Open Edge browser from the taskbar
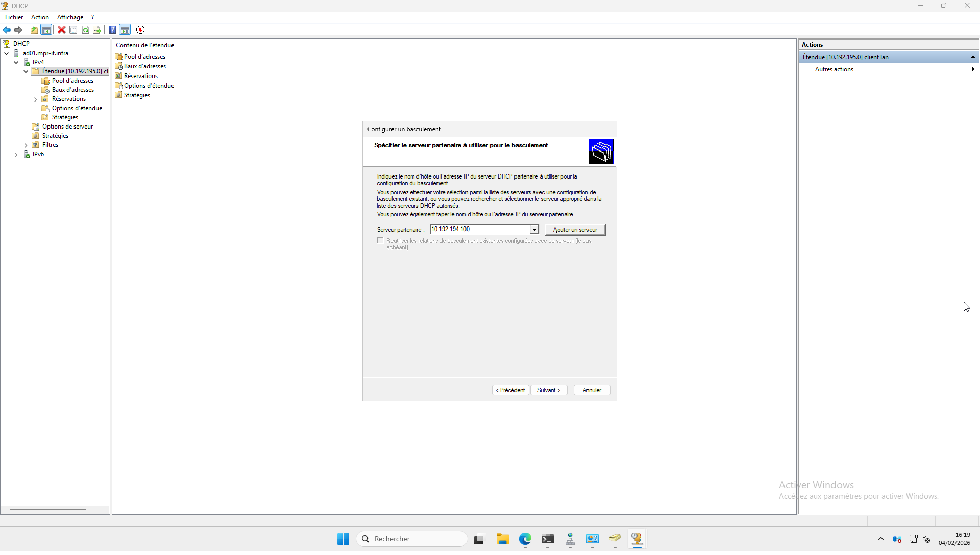The image size is (980, 555). (525, 539)
